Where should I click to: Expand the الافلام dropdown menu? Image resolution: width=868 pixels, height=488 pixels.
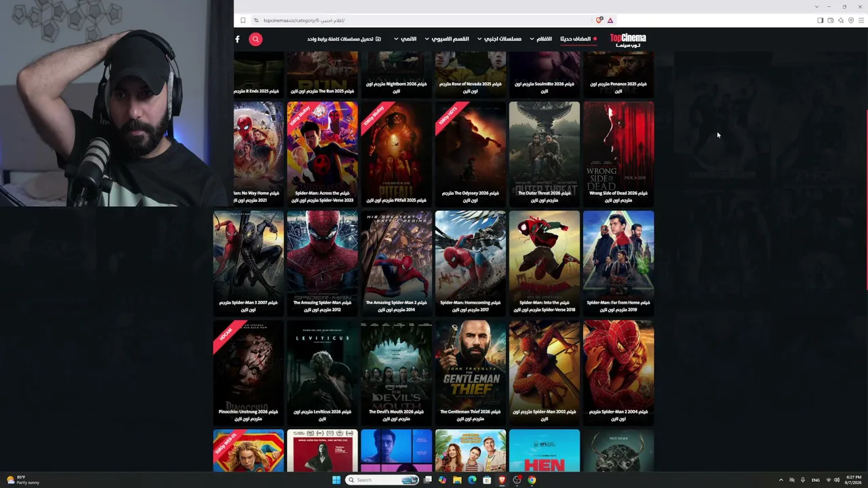[x=541, y=39]
